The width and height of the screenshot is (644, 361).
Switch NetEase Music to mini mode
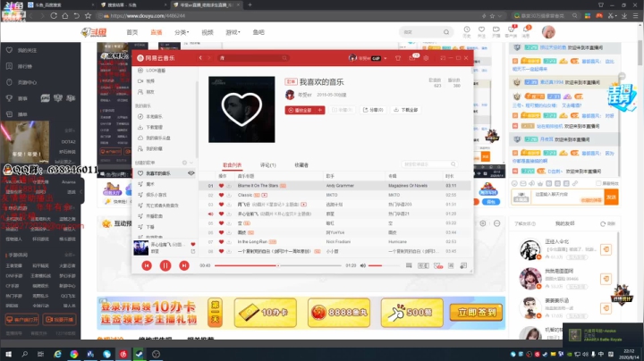coord(443,58)
